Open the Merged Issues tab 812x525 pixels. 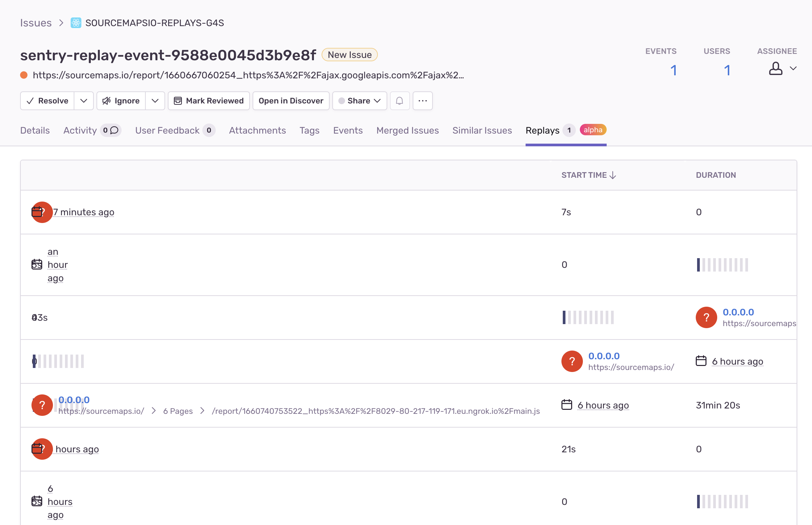[x=408, y=130]
